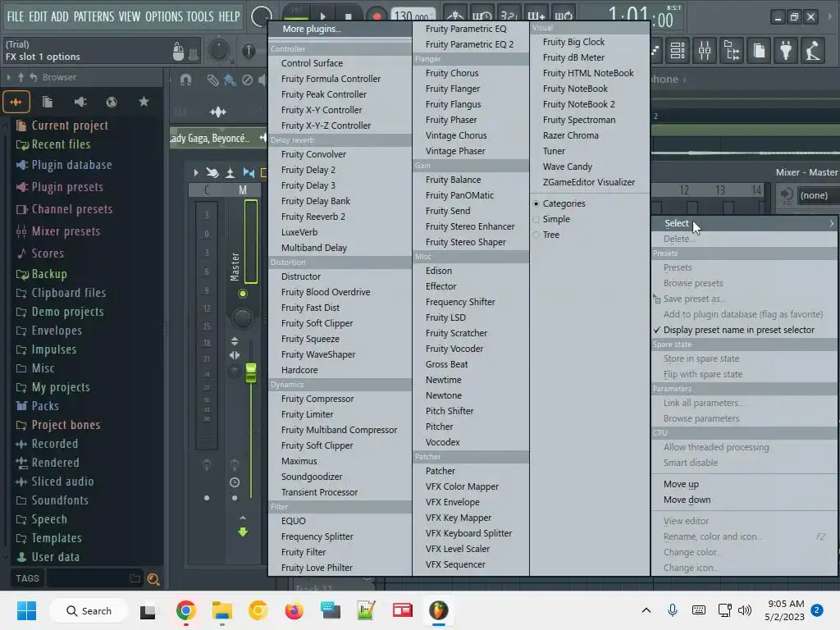Select the Simple radio option
This screenshot has width=840, height=630.
click(552, 219)
